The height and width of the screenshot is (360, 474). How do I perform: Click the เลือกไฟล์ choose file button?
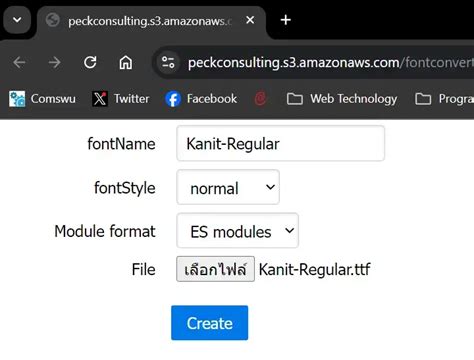coord(215,269)
